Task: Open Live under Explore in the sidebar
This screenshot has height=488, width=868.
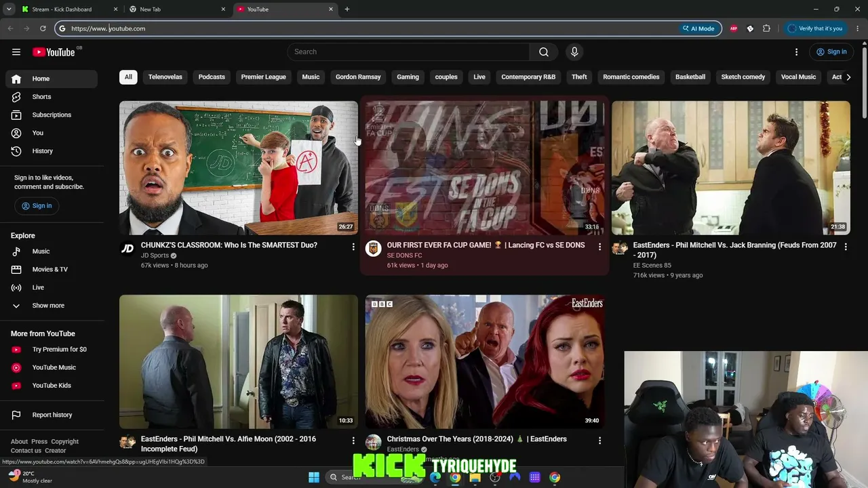Action: (52, 287)
